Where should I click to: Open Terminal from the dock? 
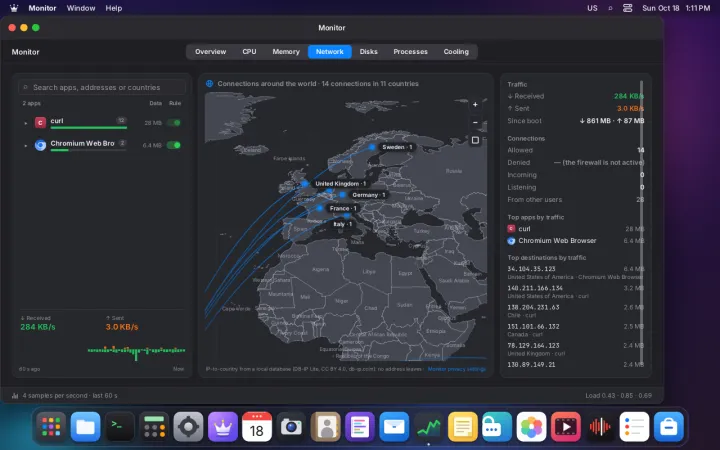[x=119, y=427]
